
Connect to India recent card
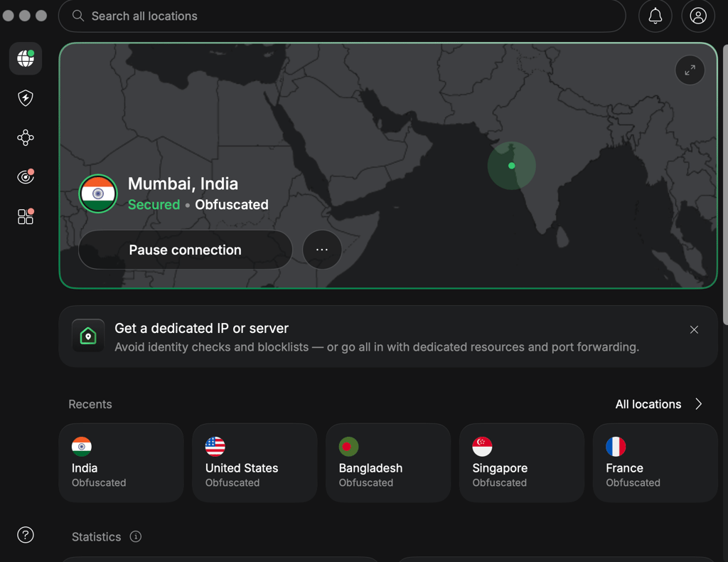coord(121,462)
